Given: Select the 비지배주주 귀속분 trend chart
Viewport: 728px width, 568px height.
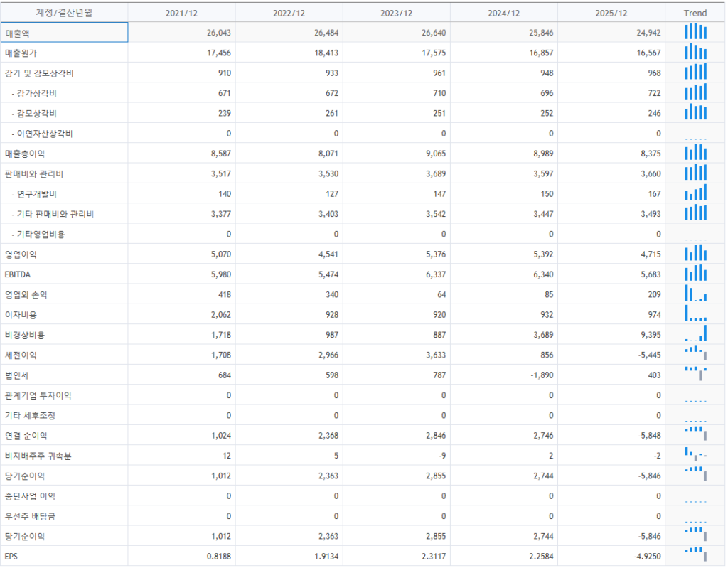Looking at the screenshot, I should (695, 455).
